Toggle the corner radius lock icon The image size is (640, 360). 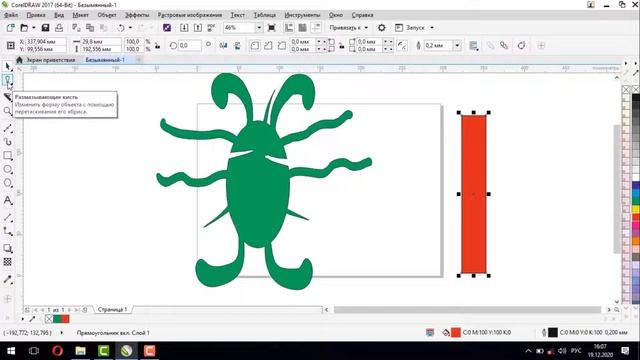pyautogui.click(x=342, y=45)
